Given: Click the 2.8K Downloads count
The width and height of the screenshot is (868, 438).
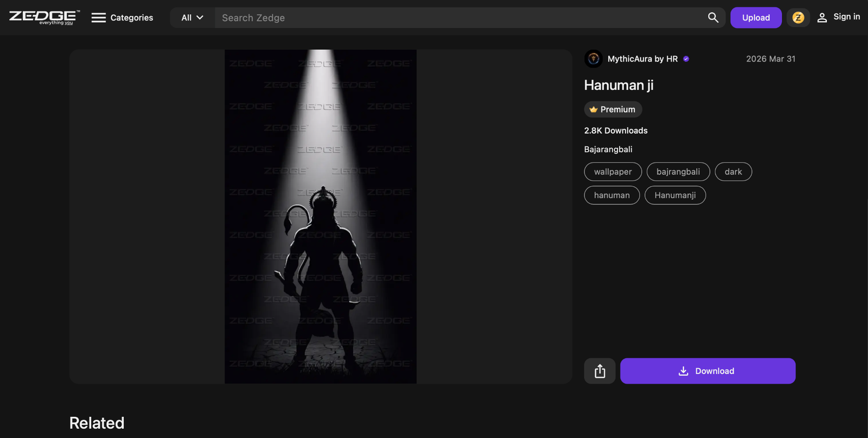Looking at the screenshot, I should [x=616, y=131].
